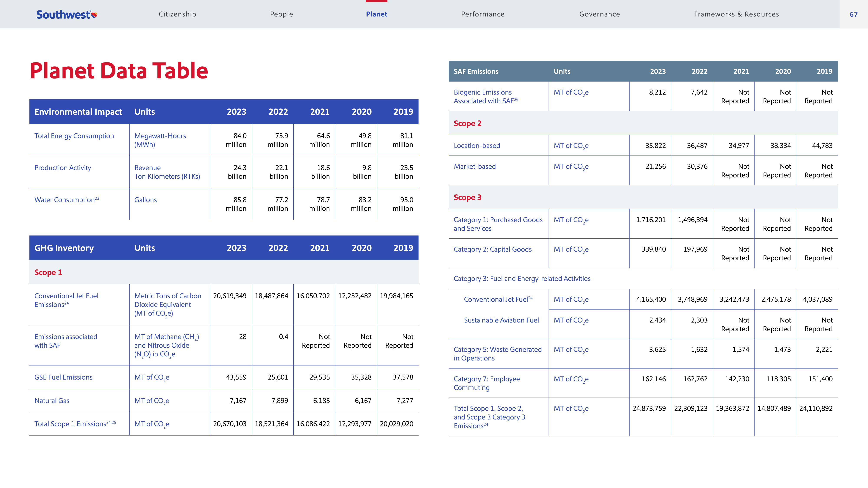
Task: Select the Location-based row label
Action: coord(477,146)
